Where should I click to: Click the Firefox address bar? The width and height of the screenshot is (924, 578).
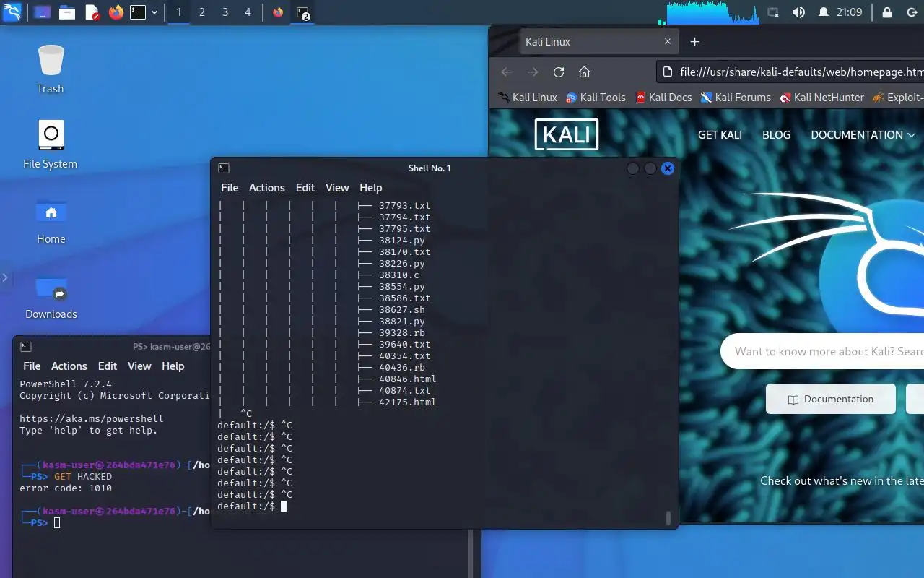pos(790,72)
